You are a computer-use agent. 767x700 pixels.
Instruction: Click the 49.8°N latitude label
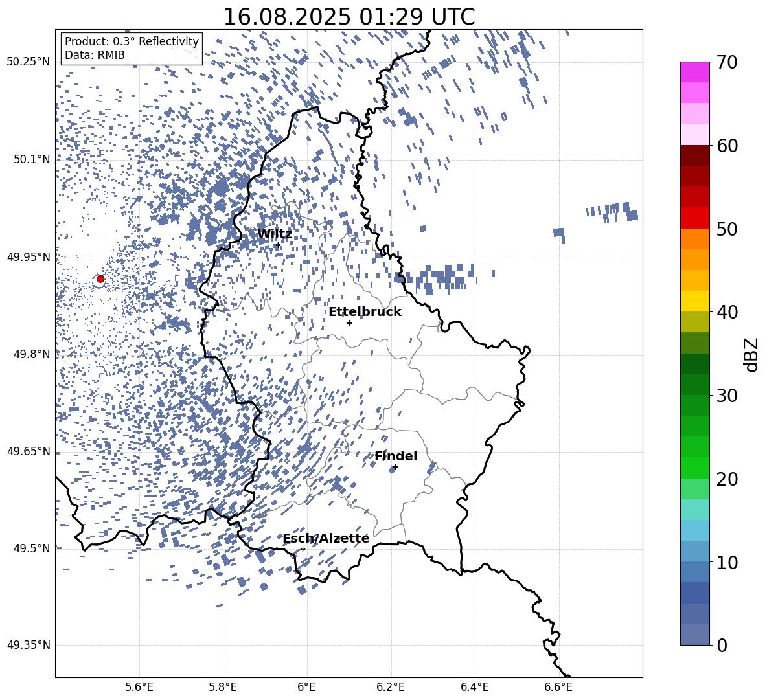(32, 354)
